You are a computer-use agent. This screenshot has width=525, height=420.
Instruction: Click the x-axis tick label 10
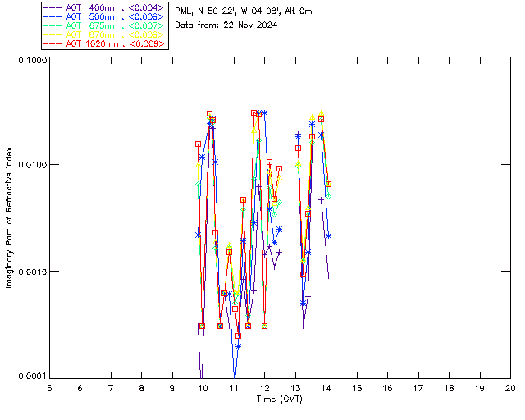[x=203, y=388]
